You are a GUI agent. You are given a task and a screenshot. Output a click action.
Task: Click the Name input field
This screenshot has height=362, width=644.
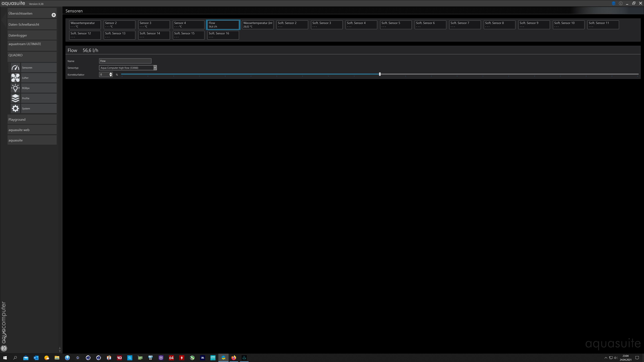125,61
